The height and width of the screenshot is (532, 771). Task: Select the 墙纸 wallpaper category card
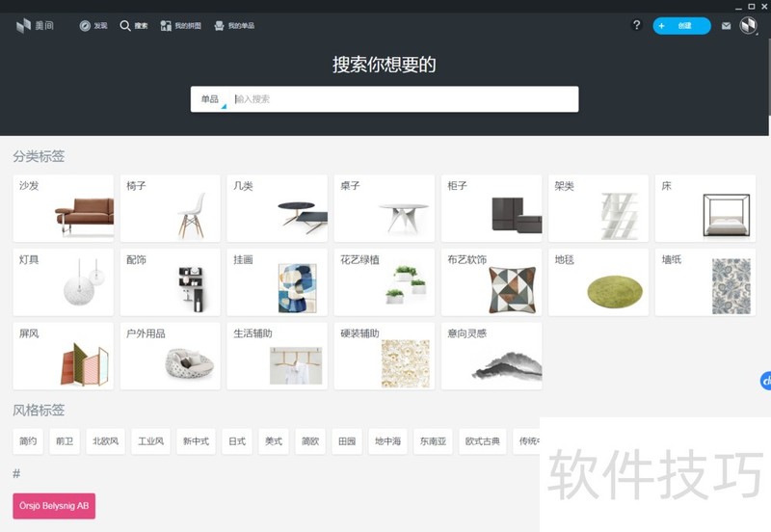point(705,282)
